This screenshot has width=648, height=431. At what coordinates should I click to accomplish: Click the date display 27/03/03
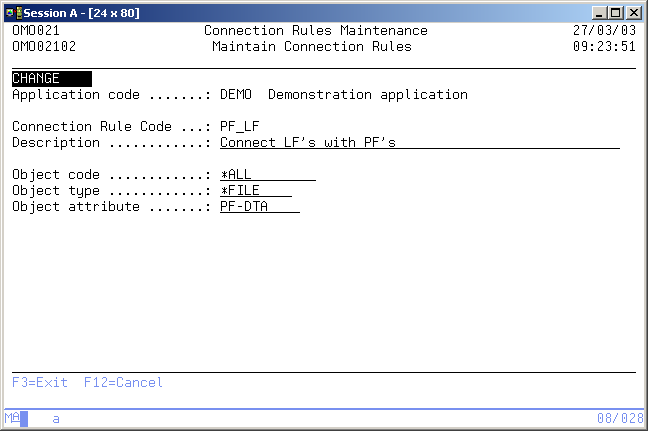(x=603, y=31)
